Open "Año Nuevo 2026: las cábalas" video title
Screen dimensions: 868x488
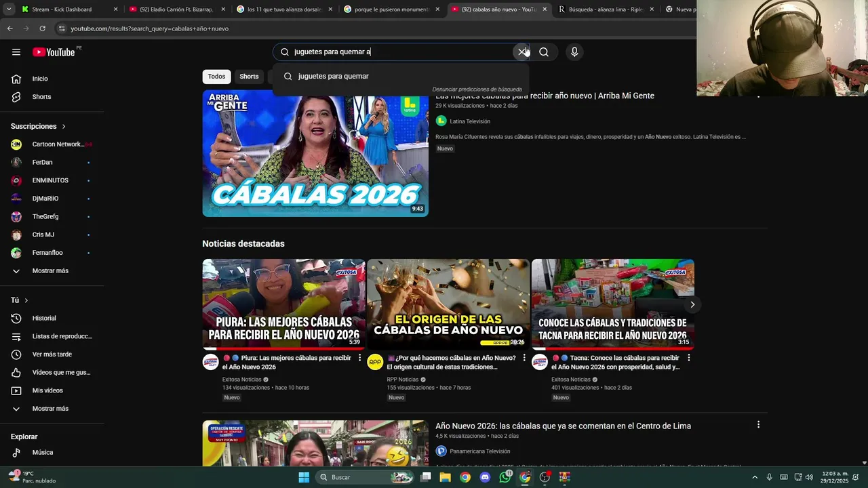click(563, 426)
